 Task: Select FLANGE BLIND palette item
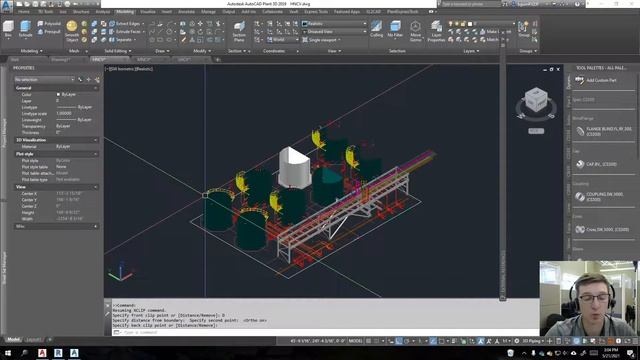pyautogui.click(x=603, y=131)
